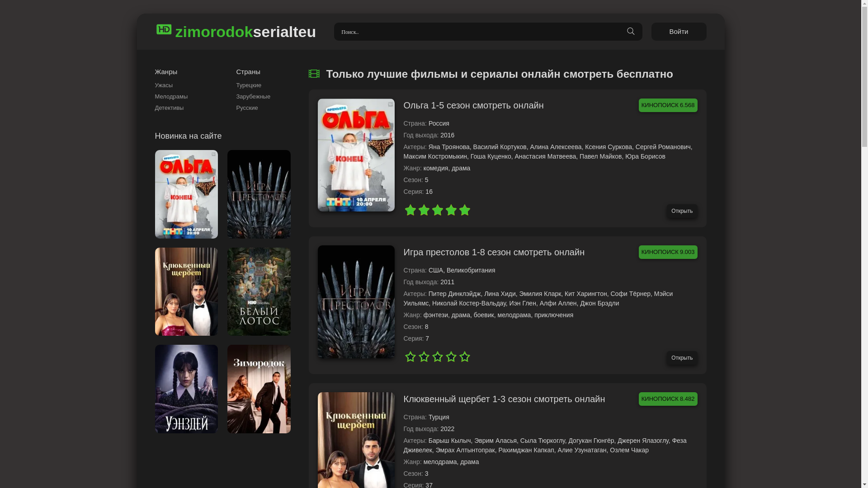The width and height of the screenshot is (868, 488).
Task: Click country Великобритания
Action: tap(471, 270)
